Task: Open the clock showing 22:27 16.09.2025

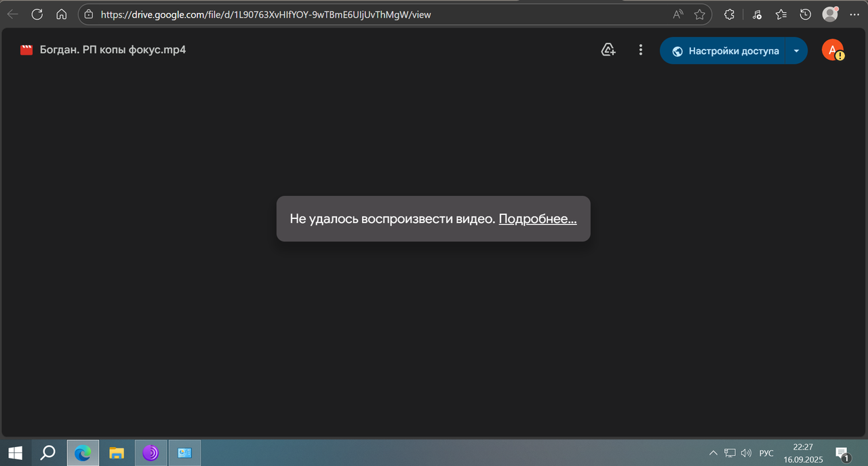Action: click(x=803, y=452)
